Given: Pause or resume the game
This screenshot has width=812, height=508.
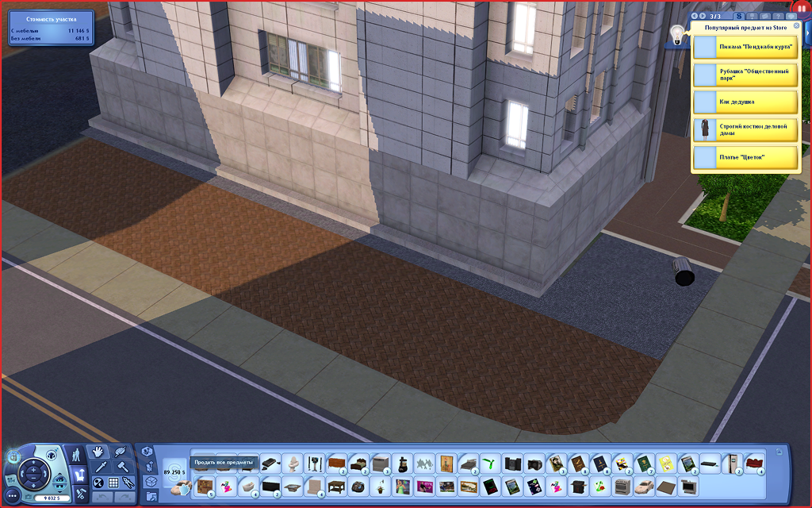Looking at the screenshot, I should click(x=800, y=9).
